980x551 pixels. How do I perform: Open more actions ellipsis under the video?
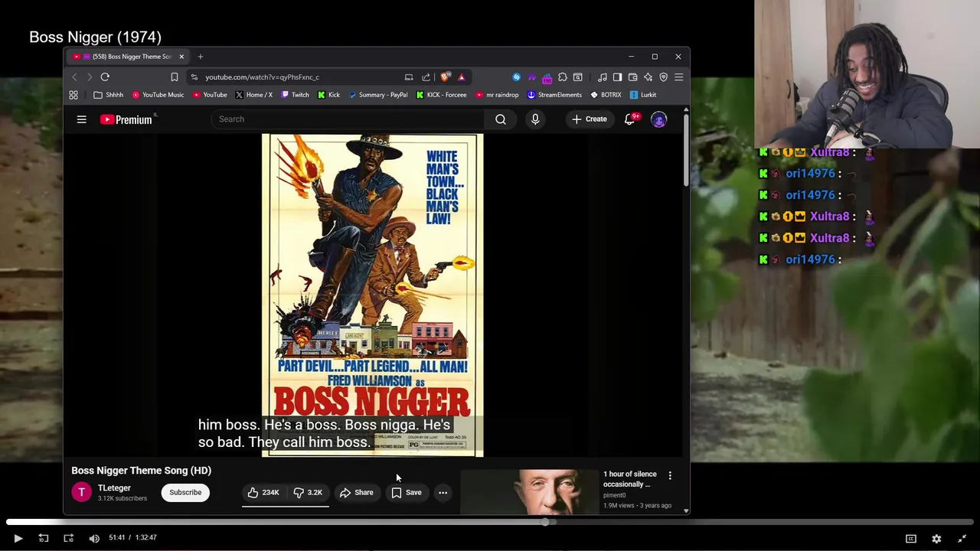(x=443, y=493)
